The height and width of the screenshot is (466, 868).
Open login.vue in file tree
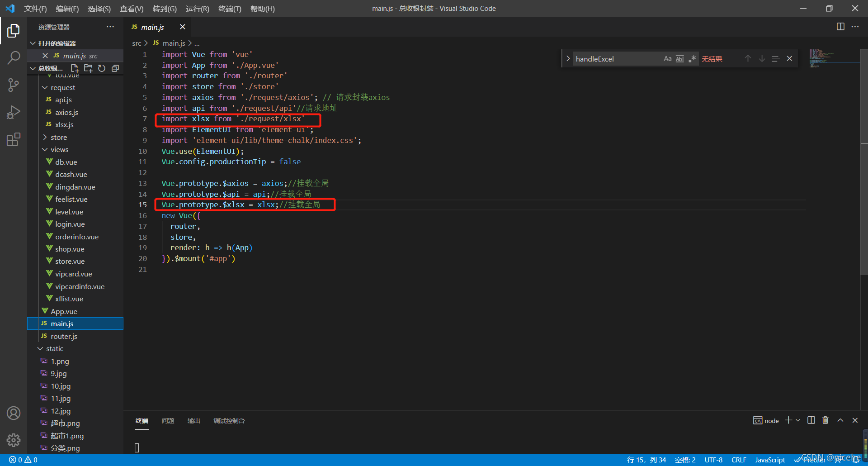pos(70,224)
